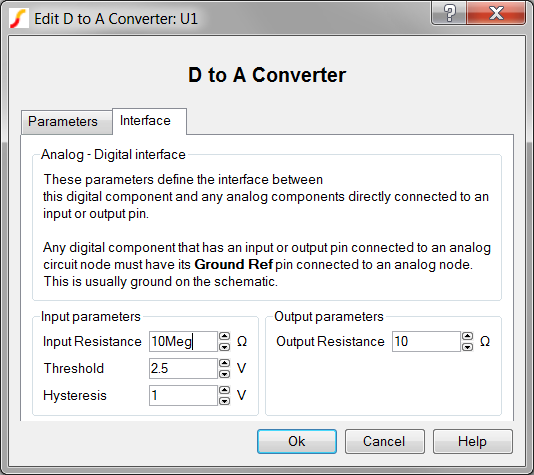Decrease Threshold value with down arrow

[224, 374]
